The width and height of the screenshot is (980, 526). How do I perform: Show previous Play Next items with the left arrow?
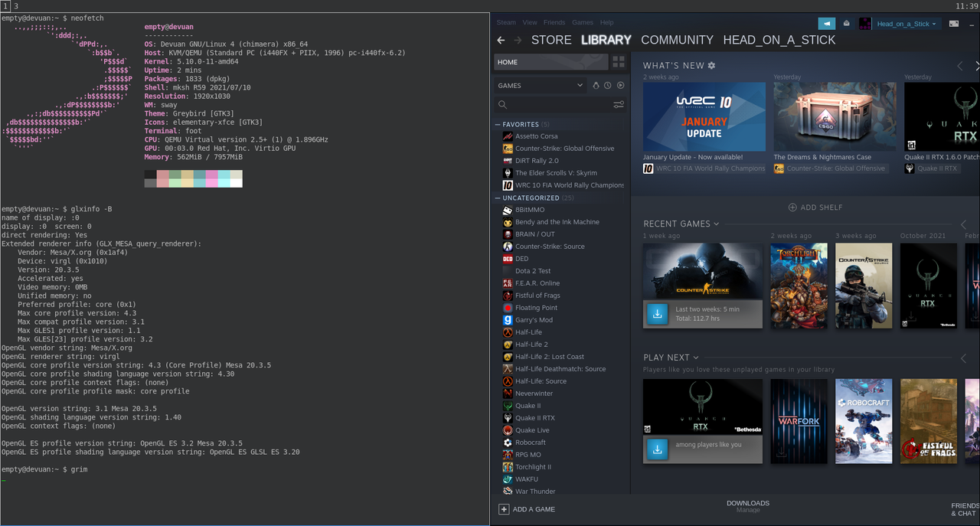(963, 358)
